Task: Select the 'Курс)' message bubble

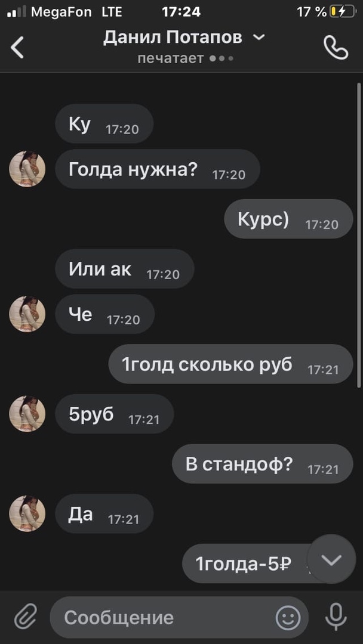Action: tap(288, 219)
